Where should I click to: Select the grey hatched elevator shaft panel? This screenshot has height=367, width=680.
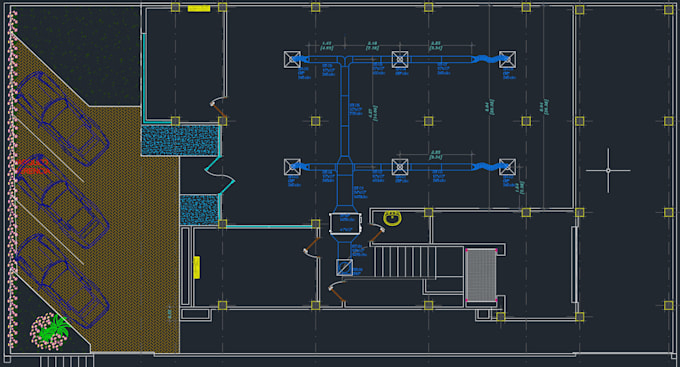coord(481,275)
